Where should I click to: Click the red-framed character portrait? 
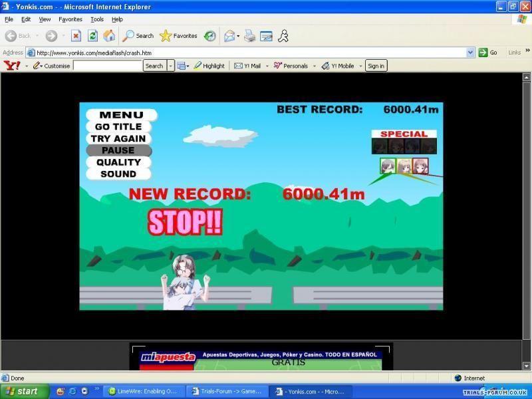[420, 166]
